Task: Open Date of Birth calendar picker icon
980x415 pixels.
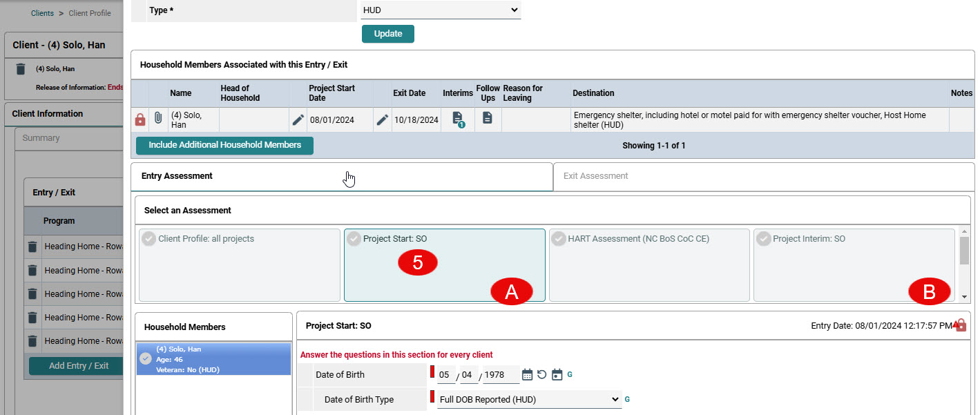Action: (527, 375)
